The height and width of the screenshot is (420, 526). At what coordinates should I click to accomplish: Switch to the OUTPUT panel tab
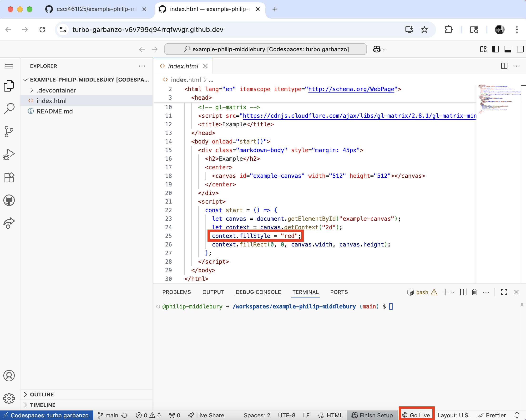tap(213, 292)
